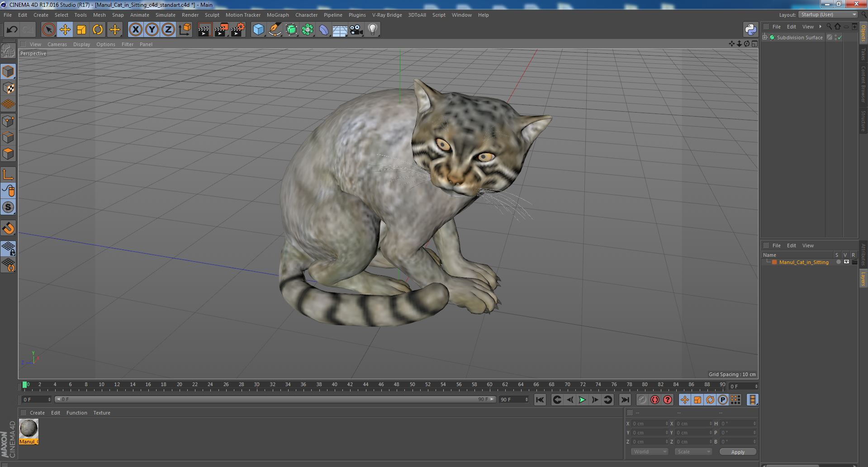The image size is (868, 467).
Task: Toggle Subdivision Surface enable checkmark
Action: [840, 38]
